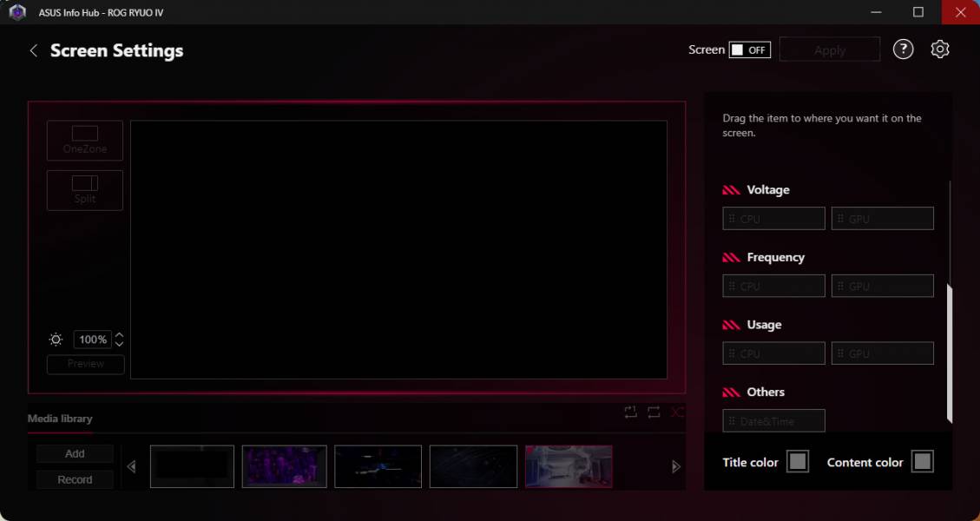Image resolution: width=980 pixels, height=521 pixels.
Task: Decrease brightness with the down stepper arrow
Action: tap(120, 344)
